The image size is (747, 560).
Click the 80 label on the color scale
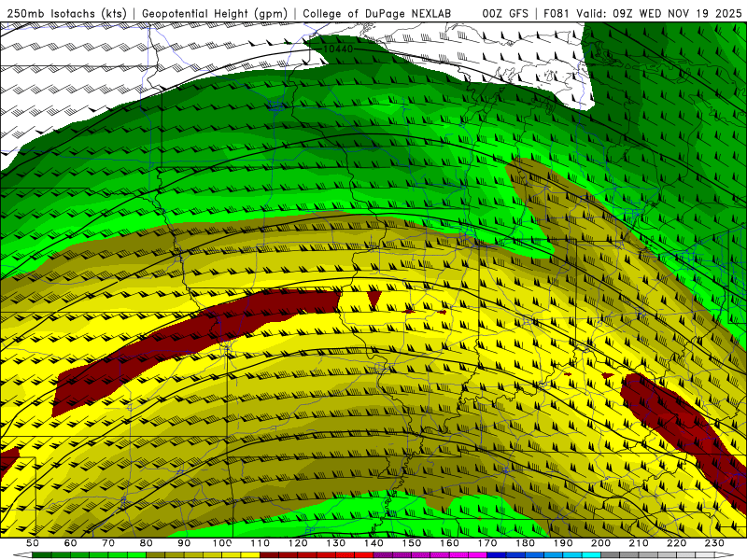click(x=147, y=543)
